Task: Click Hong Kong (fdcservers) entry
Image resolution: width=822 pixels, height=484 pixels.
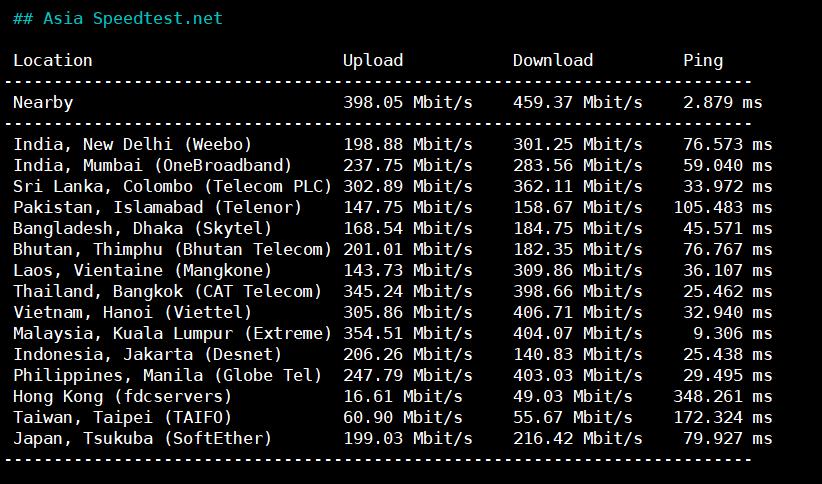Action: coord(122,396)
